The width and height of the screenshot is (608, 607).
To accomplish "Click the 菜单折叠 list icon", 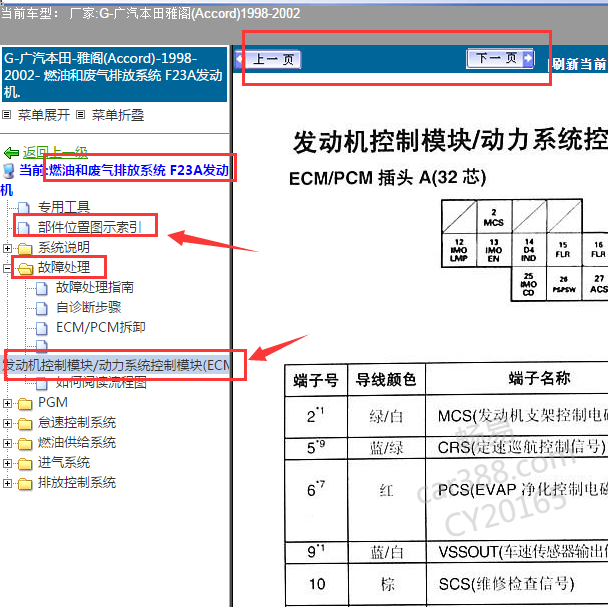I will pyautogui.click(x=80, y=115).
